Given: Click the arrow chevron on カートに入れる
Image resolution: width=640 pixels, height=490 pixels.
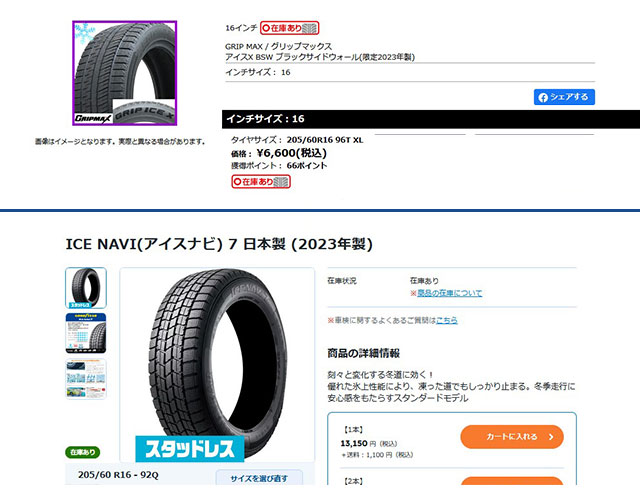Looking at the screenshot, I should pos(551,437).
